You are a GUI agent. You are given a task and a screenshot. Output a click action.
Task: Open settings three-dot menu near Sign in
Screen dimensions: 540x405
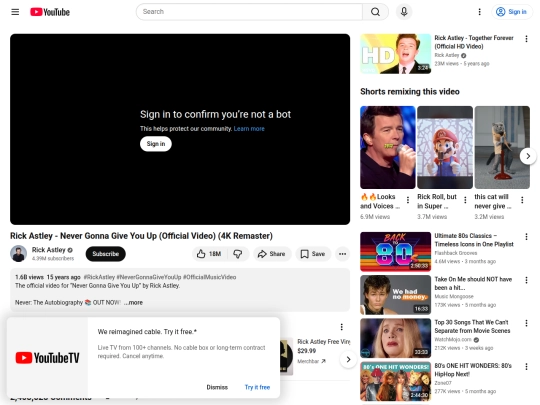pyautogui.click(x=479, y=12)
